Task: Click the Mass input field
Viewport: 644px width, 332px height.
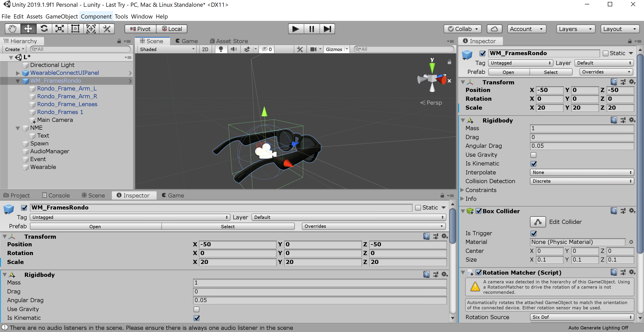Action: [x=581, y=128]
